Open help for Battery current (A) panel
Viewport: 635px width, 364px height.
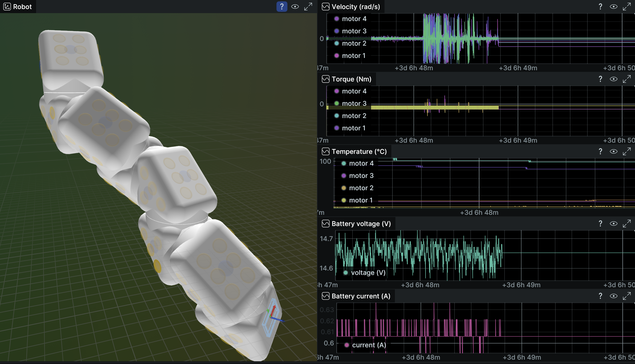[600, 296]
